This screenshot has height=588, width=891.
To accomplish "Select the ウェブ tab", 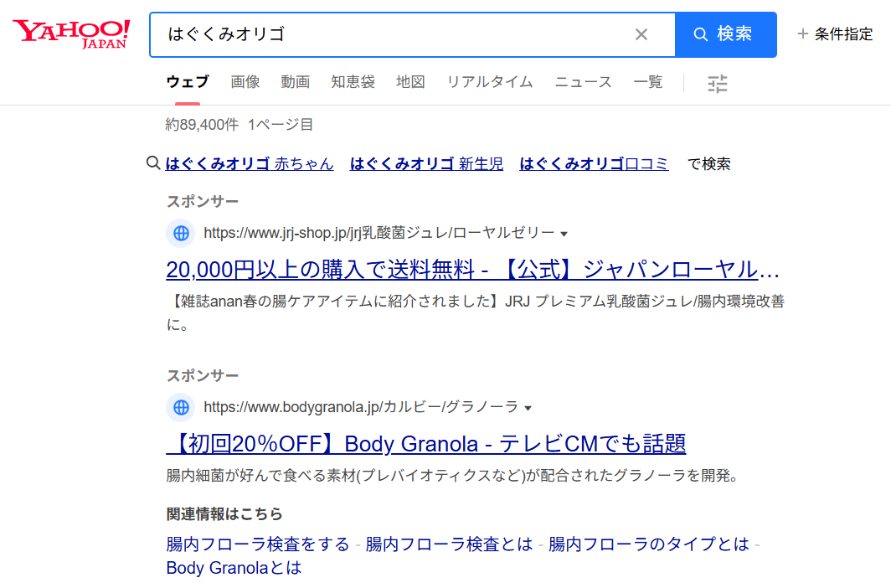I will click(x=188, y=82).
